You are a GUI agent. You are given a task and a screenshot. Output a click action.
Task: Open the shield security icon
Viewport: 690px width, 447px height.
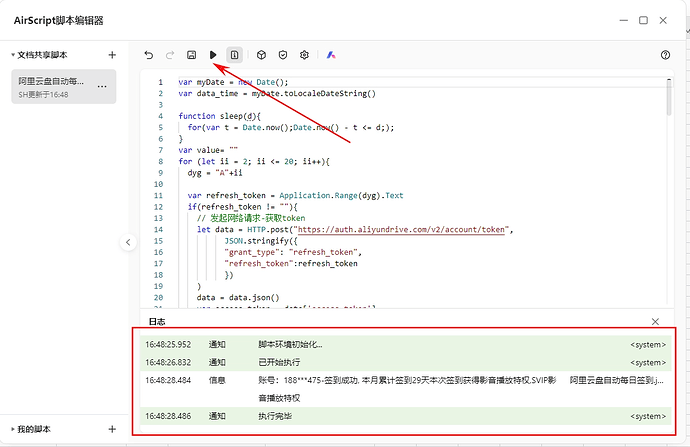point(283,55)
